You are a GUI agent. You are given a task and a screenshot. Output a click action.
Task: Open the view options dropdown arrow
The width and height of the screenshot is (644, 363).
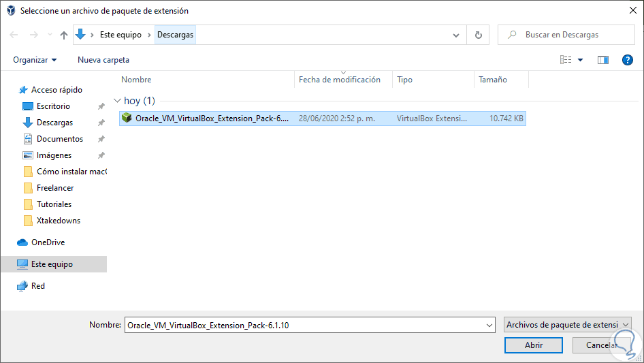[x=580, y=60]
